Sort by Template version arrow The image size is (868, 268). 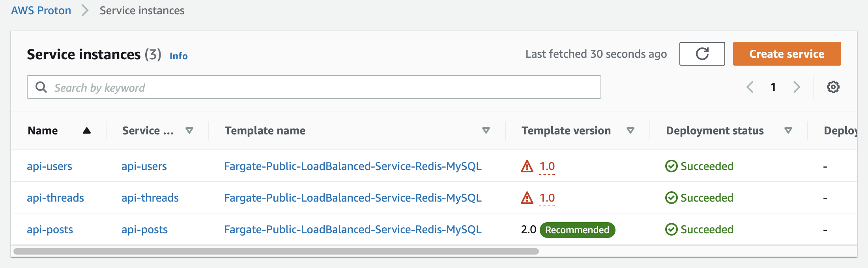tap(630, 130)
